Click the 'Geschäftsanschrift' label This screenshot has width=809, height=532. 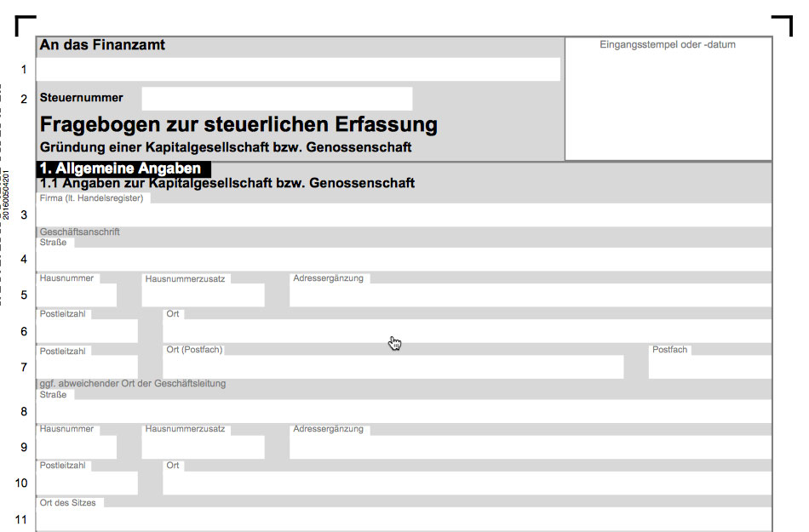(79, 232)
